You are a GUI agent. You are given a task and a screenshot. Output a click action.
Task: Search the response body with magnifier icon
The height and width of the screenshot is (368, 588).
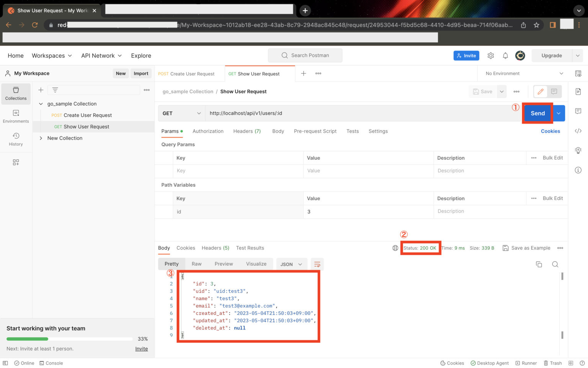point(555,264)
